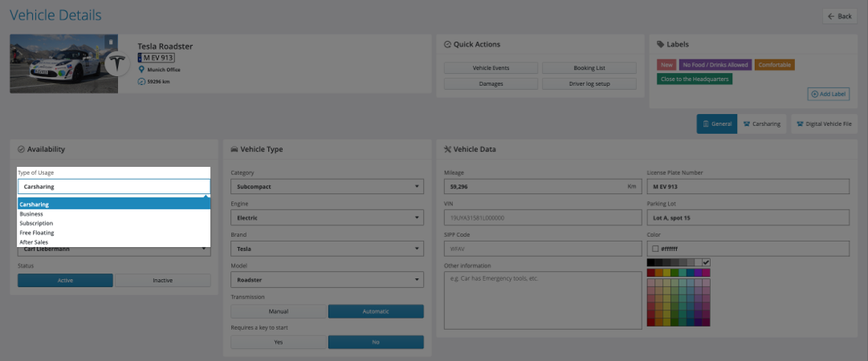Expand the Model dropdown showing Roadster
The image size is (868, 361).
(x=327, y=280)
